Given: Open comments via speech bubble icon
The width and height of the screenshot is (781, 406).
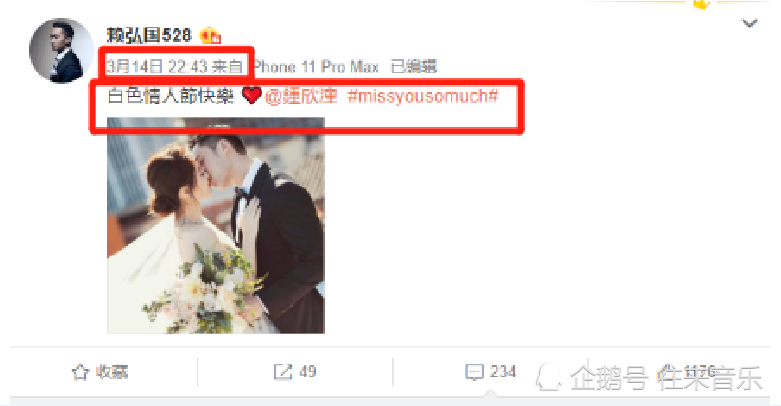Looking at the screenshot, I should tap(474, 372).
